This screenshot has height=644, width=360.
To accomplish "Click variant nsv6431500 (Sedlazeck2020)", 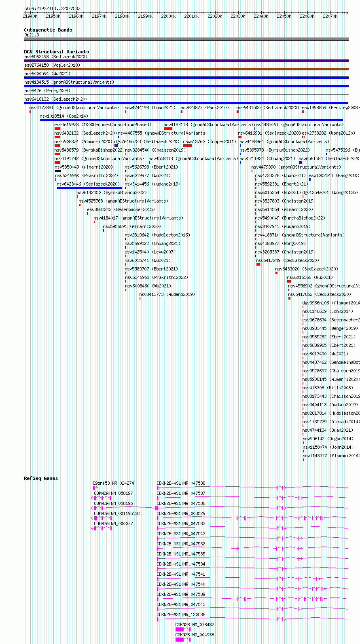I will [x=268, y=108].
